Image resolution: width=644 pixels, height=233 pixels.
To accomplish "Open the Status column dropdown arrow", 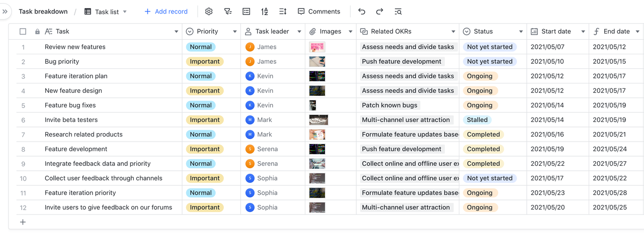I will click(521, 32).
